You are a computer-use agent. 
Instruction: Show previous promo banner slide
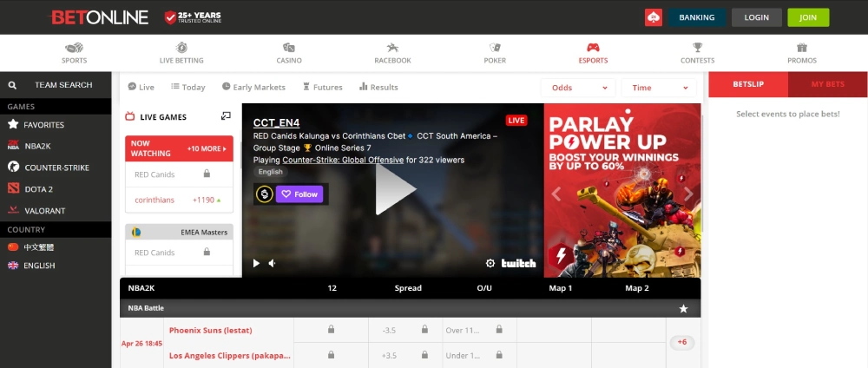[x=556, y=194]
